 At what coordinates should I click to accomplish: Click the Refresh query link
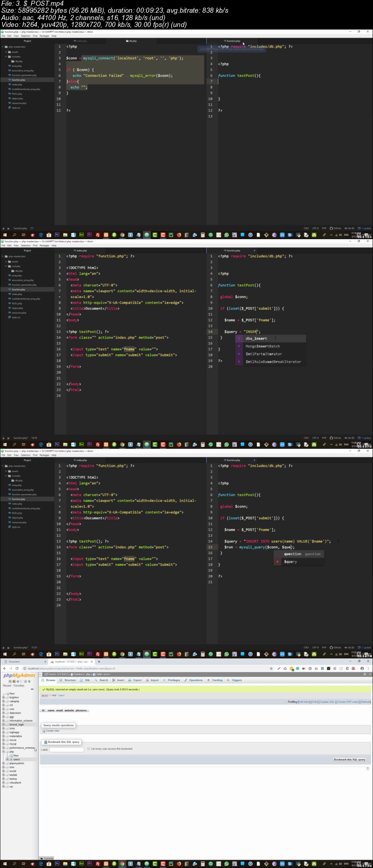[x=366, y=702]
